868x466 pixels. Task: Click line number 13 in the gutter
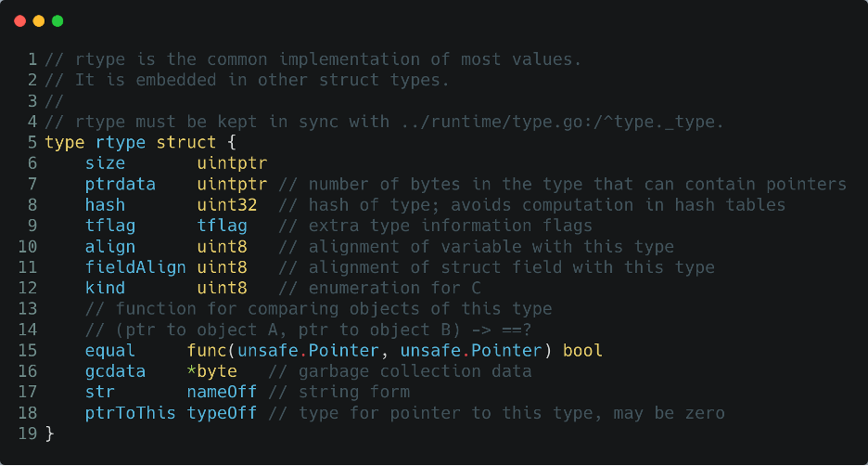pyautogui.click(x=28, y=308)
